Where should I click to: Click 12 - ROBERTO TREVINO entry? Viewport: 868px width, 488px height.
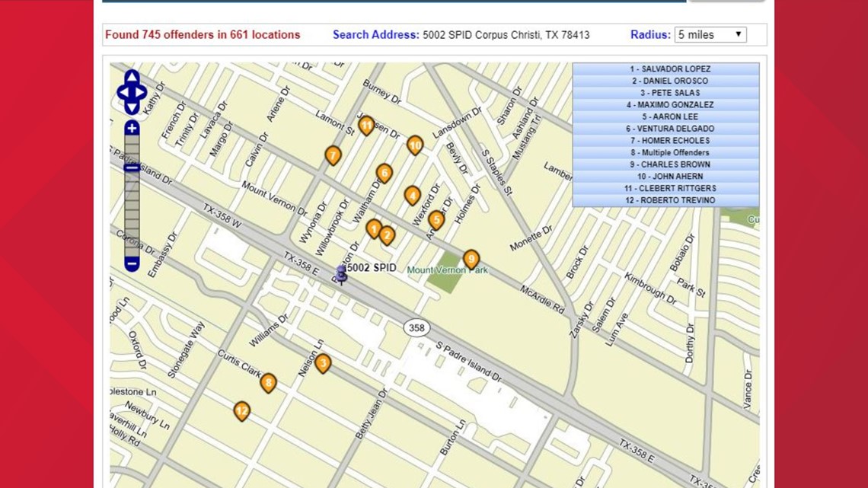pyautogui.click(x=666, y=200)
